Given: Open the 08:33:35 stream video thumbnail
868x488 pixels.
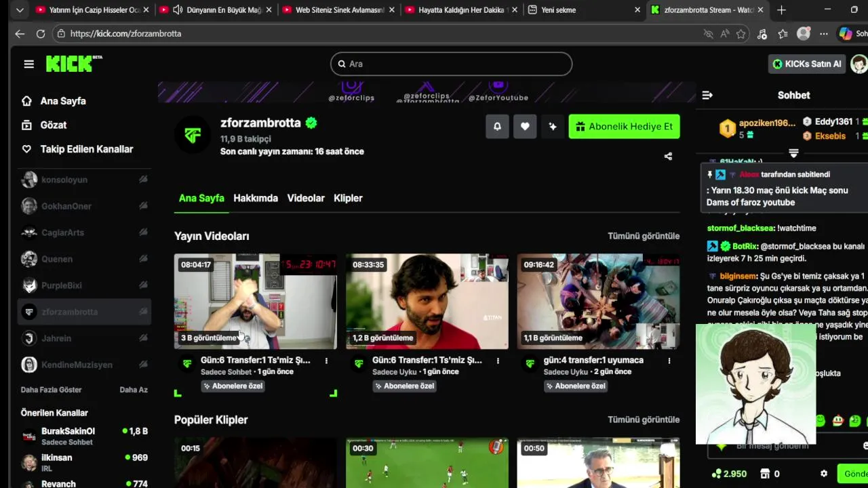Looking at the screenshot, I should coord(427,302).
